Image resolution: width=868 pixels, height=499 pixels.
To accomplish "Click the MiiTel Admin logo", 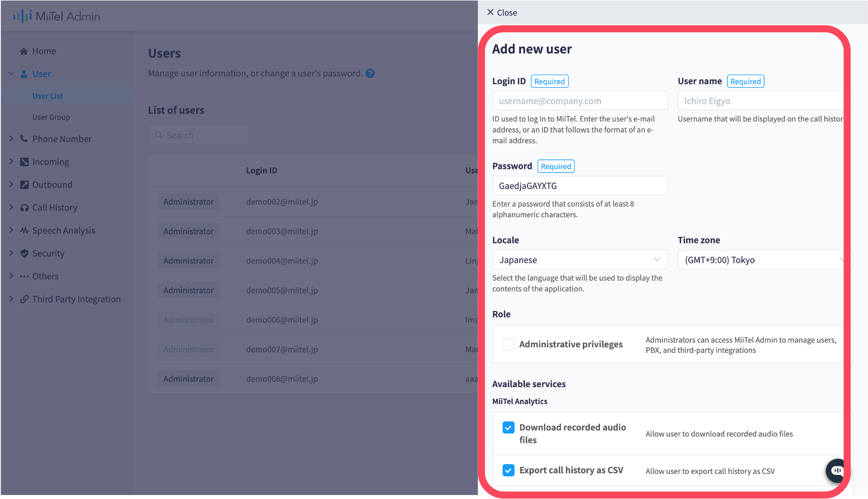I will (56, 16).
